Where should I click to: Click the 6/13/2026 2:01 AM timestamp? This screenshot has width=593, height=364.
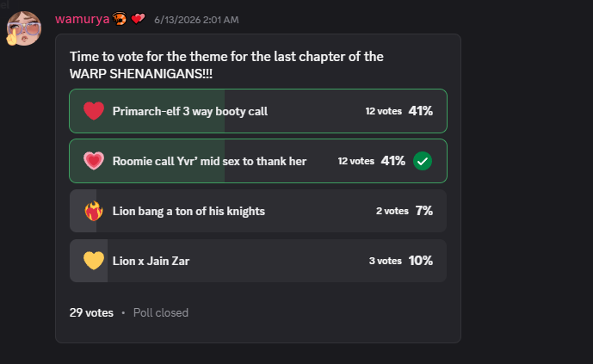196,20
